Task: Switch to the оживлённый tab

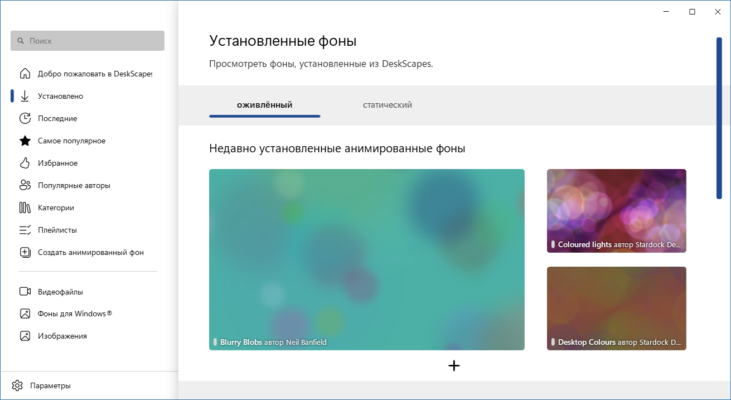Action: [x=264, y=105]
